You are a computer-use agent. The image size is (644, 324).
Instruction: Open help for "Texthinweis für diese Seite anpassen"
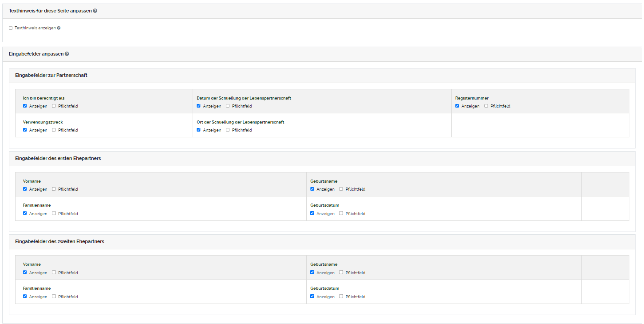tap(95, 10)
